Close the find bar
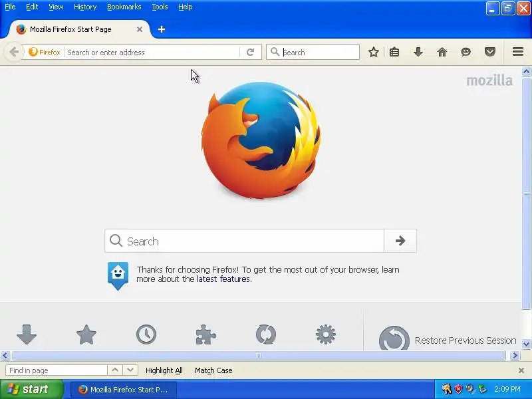This screenshot has height=399, width=532. click(521, 370)
